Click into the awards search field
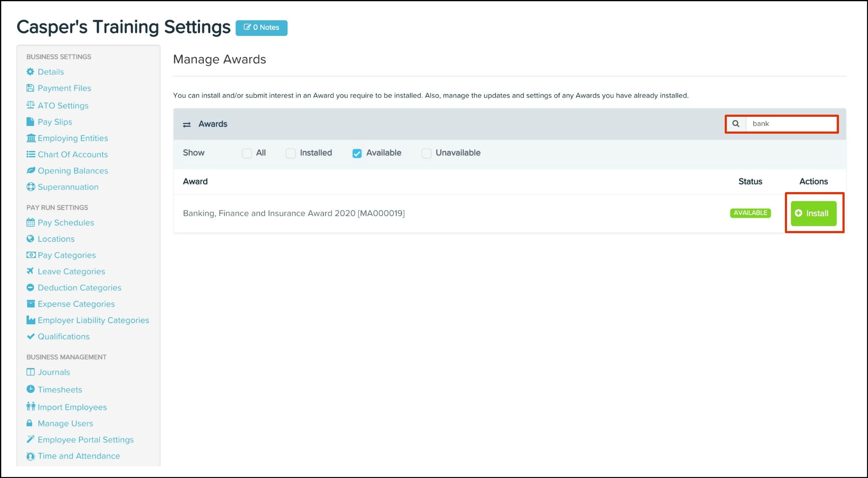This screenshot has height=478, width=868. click(791, 124)
